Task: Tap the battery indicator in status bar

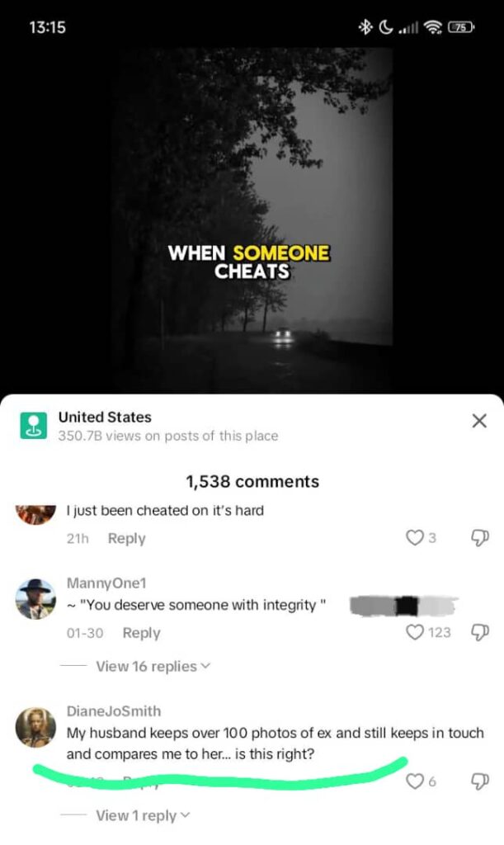Action: [x=462, y=27]
